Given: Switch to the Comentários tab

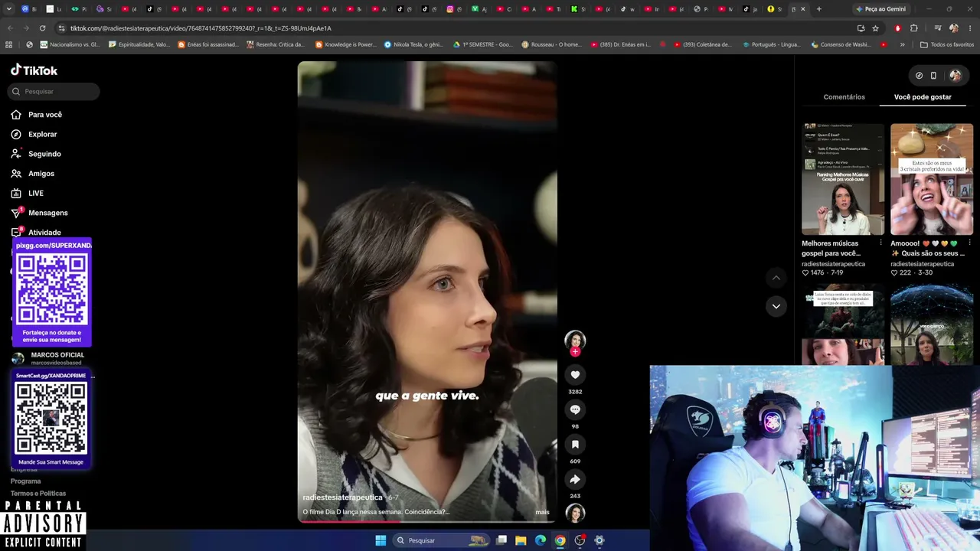Looking at the screenshot, I should coord(844,97).
